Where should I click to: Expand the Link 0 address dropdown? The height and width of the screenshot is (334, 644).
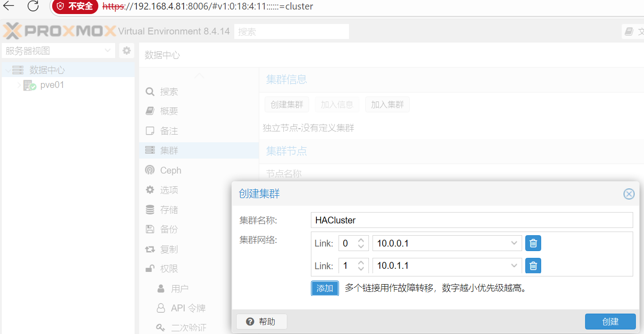[514, 243]
